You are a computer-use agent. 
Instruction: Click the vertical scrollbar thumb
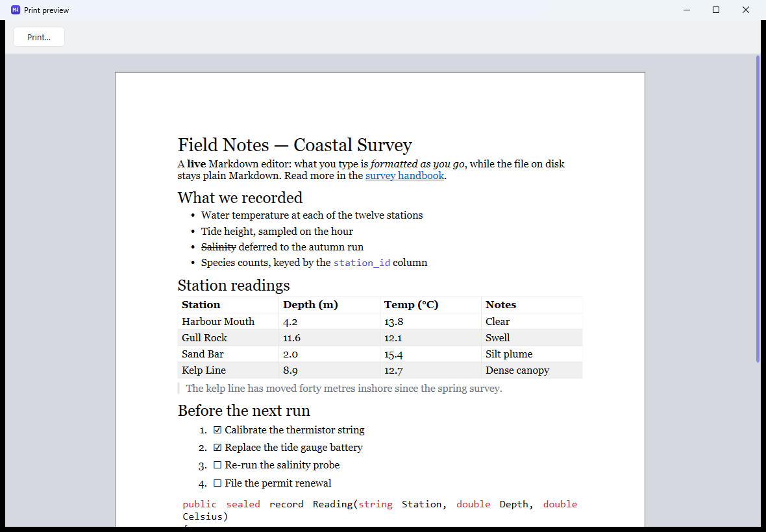click(758, 210)
